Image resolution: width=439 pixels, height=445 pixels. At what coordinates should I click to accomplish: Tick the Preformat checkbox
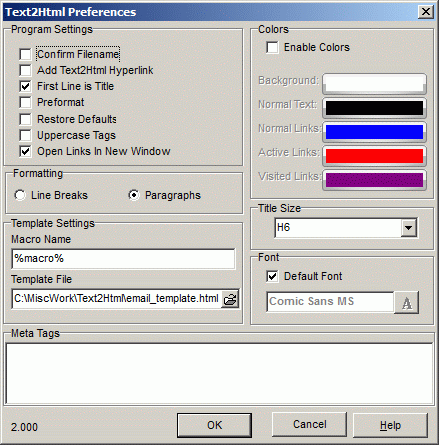pyautogui.click(x=25, y=102)
